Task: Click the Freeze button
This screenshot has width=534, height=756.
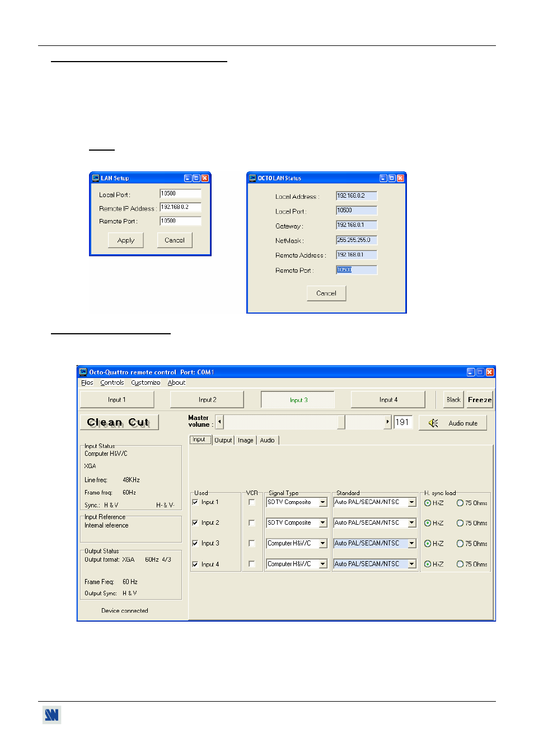Action: 480,400
